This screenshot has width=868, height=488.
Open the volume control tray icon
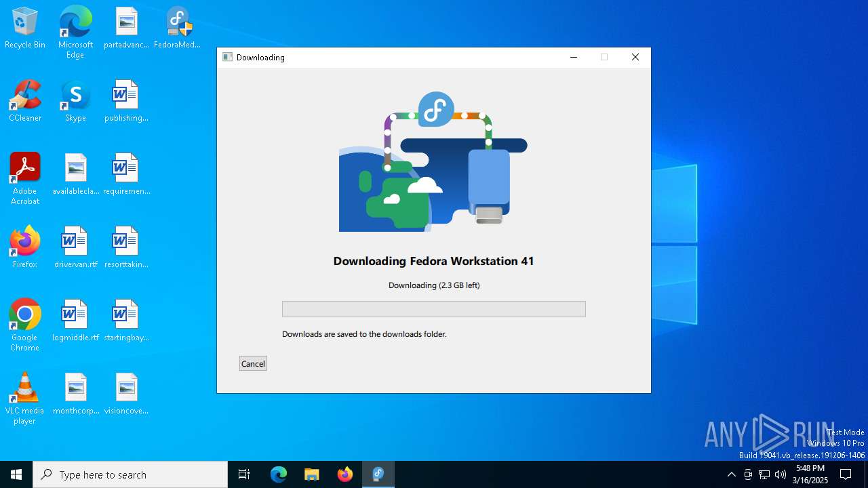[x=781, y=474]
